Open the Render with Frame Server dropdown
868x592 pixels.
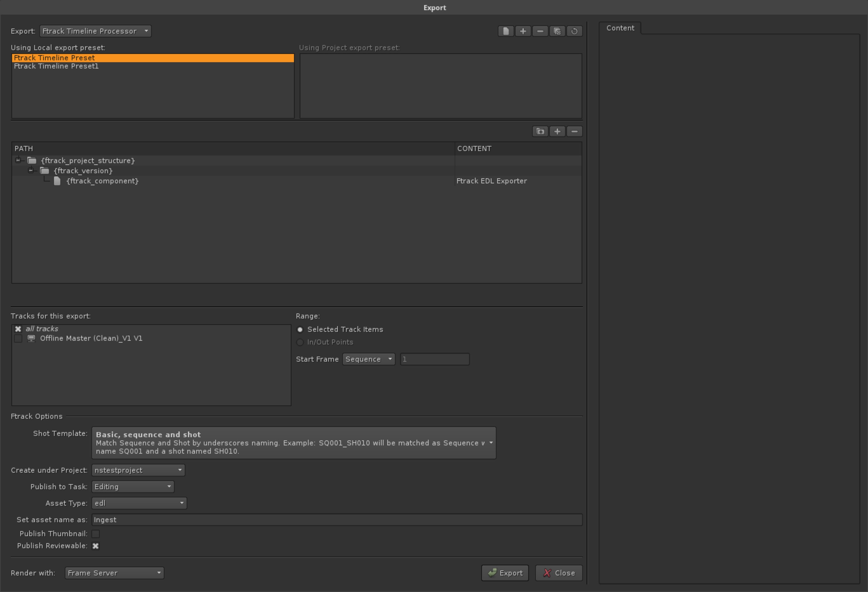point(114,573)
